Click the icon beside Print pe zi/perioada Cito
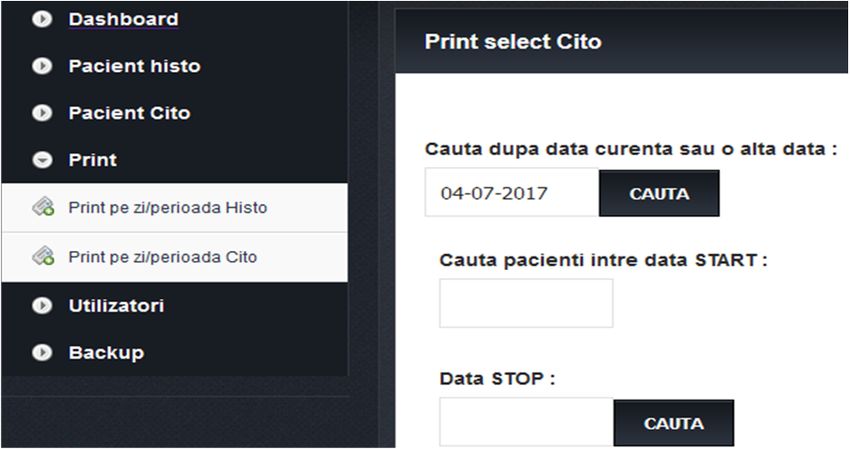Screen dimensions: 850x449 pyautogui.click(x=43, y=256)
